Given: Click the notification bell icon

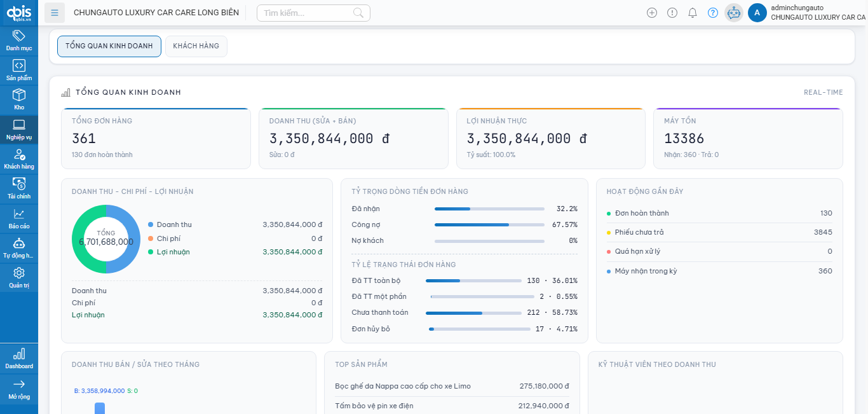Looking at the screenshot, I should click(x=693, y=13).
